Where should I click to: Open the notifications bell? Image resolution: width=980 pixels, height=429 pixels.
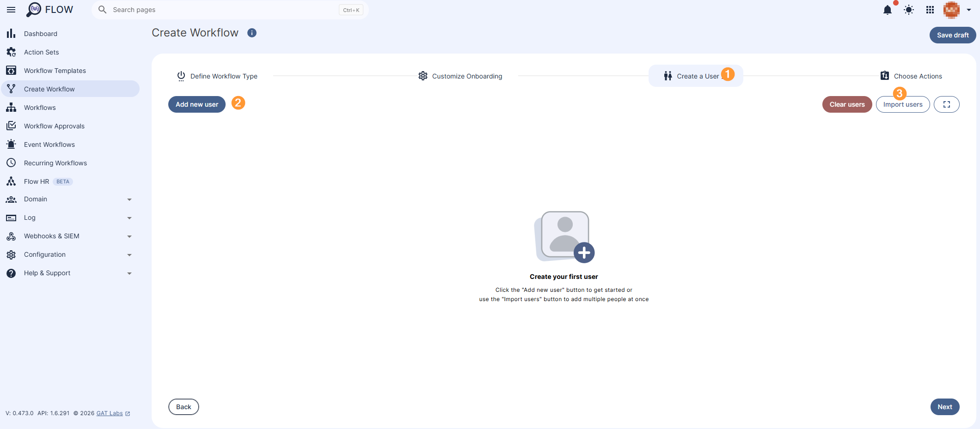tap(887, 10)
